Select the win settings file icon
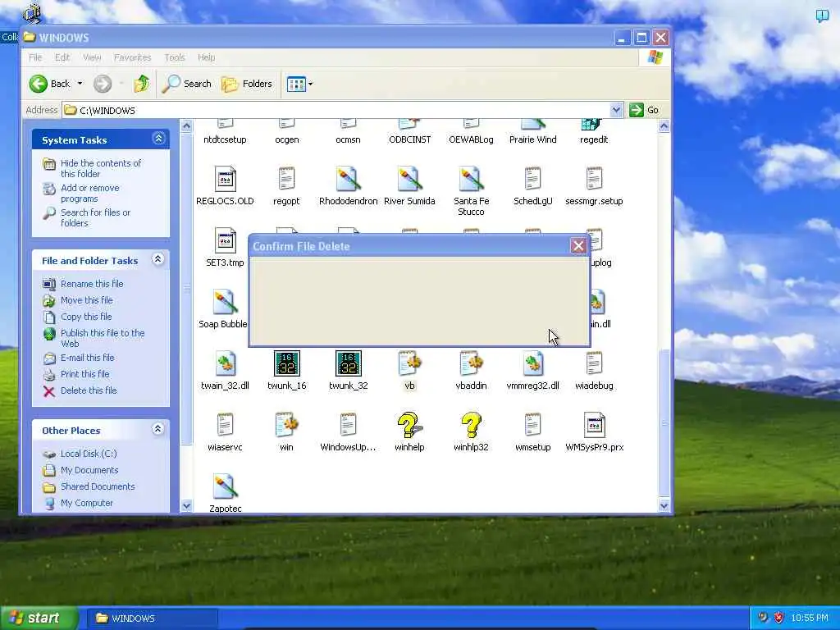The height and width of the screenshot is (630, 840). click(x=286, y=426)
